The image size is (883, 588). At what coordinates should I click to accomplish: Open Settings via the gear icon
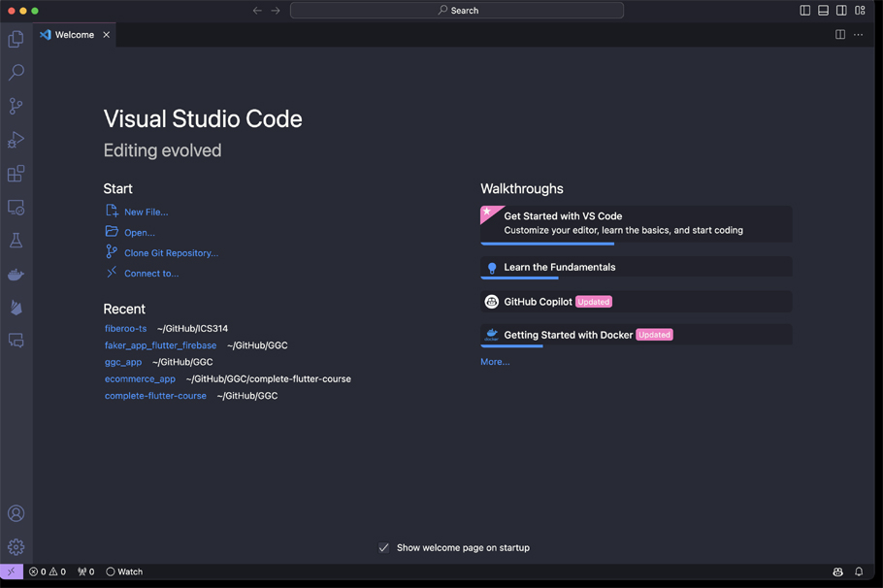coord(16,546)
